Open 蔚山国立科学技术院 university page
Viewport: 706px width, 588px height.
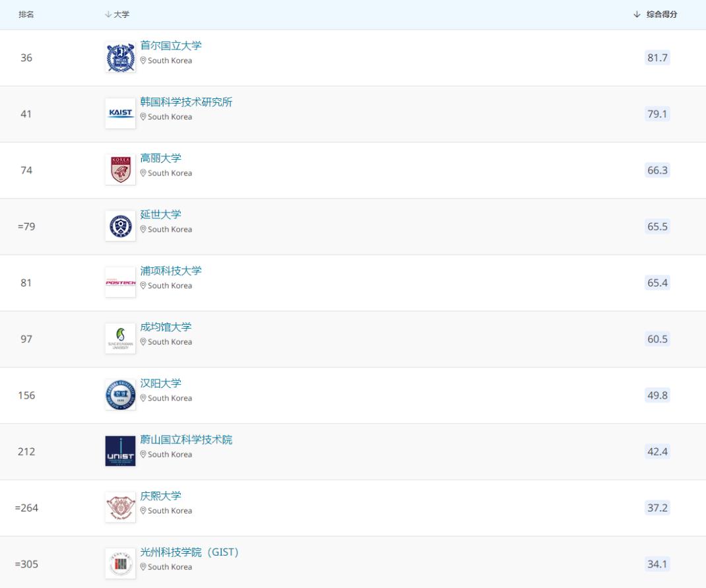tap(186, 440)
